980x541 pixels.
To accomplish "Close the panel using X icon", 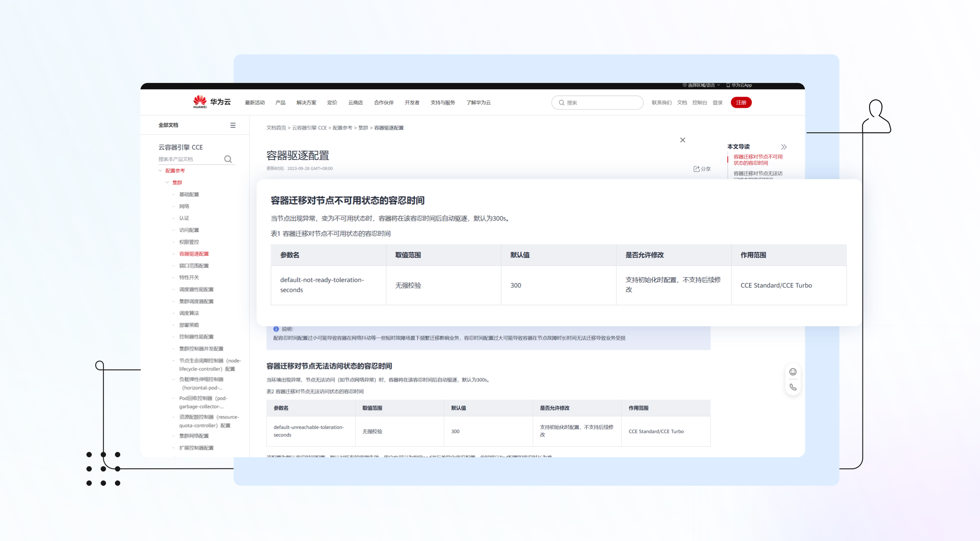I will [682, 140].
